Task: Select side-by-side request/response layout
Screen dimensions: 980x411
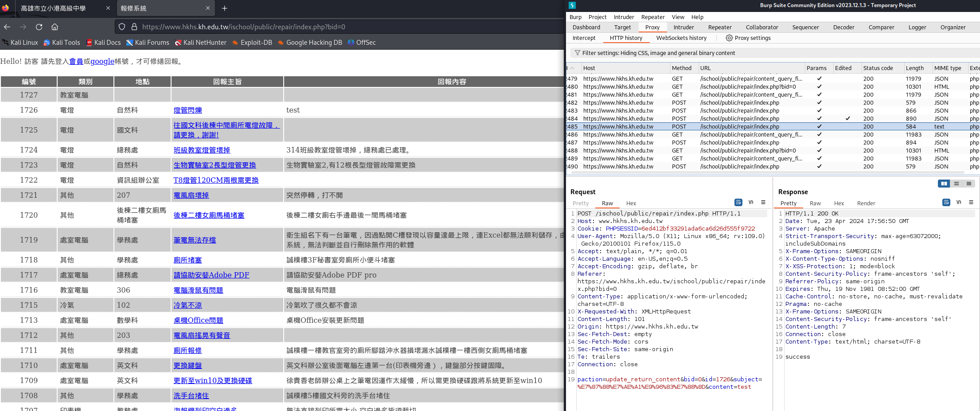Action: tap(944, 184)
